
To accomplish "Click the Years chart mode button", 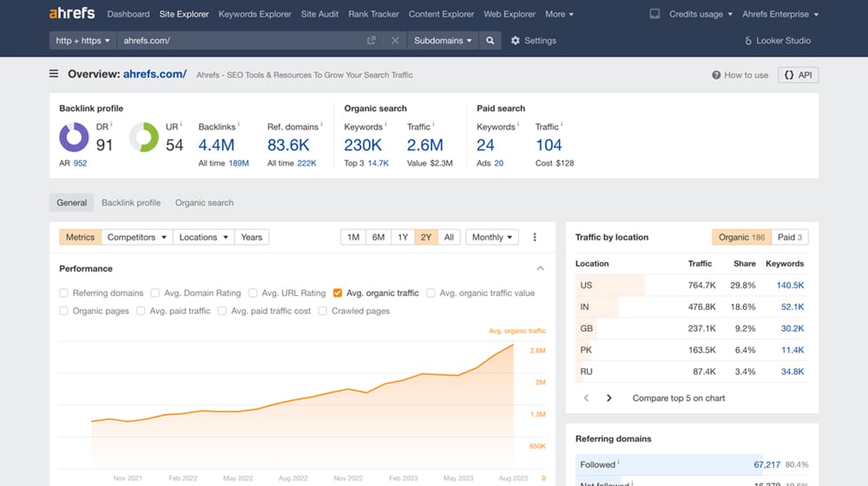I will [252, 237].
